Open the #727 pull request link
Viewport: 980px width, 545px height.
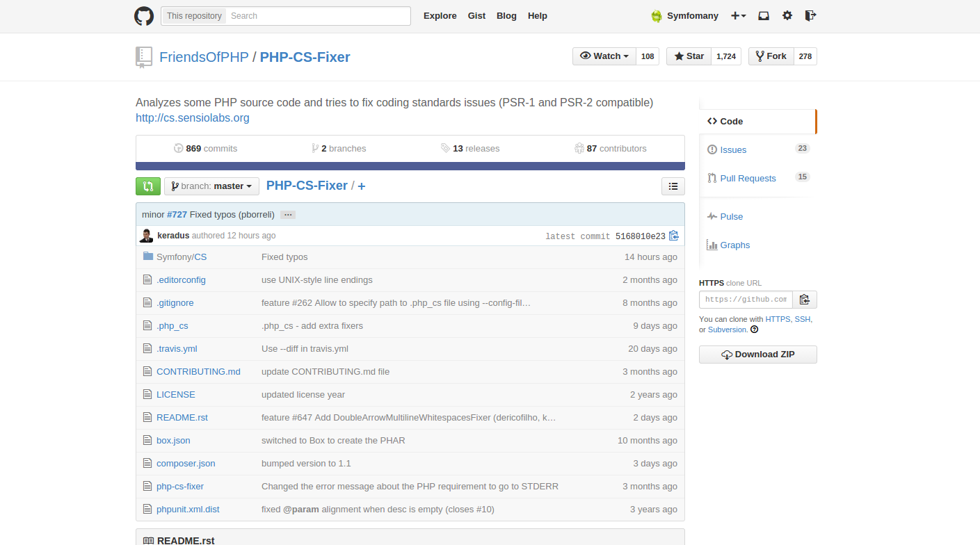click(177, 215)
